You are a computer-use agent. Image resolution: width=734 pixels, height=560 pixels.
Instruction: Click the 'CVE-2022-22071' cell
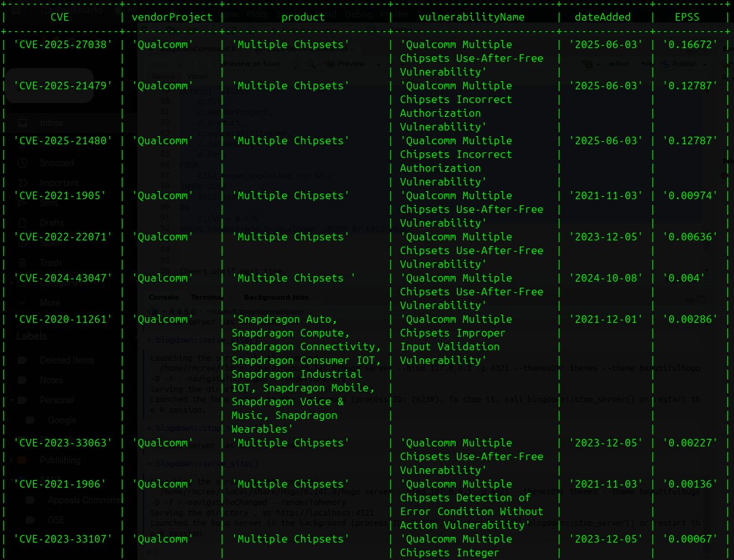(x=62, y=237)
